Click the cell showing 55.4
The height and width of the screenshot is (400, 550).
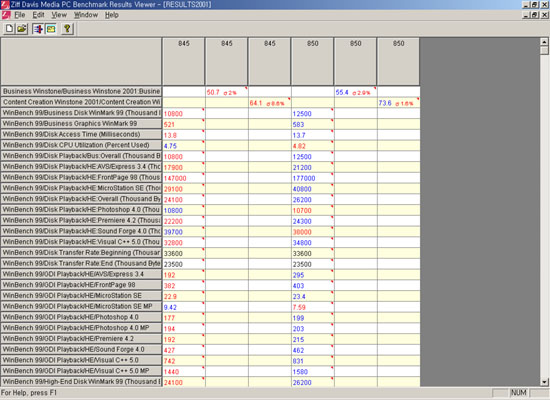(355, 92)
